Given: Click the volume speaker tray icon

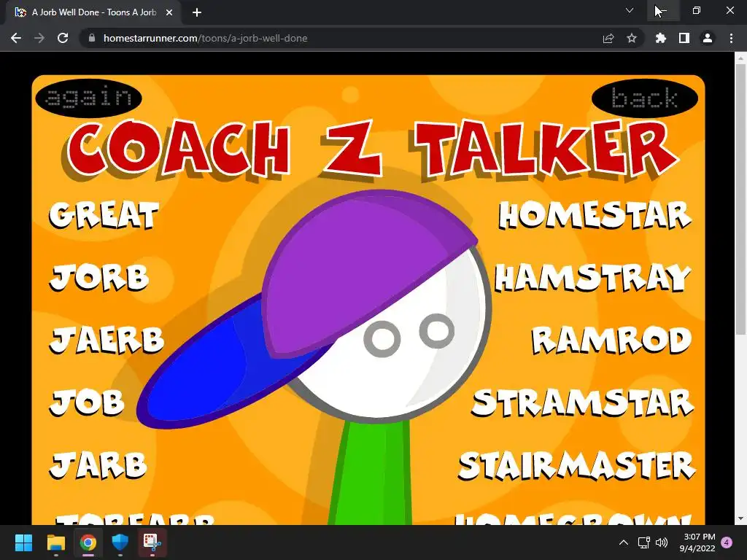Looking at the screenshot, I should point(661,542).
